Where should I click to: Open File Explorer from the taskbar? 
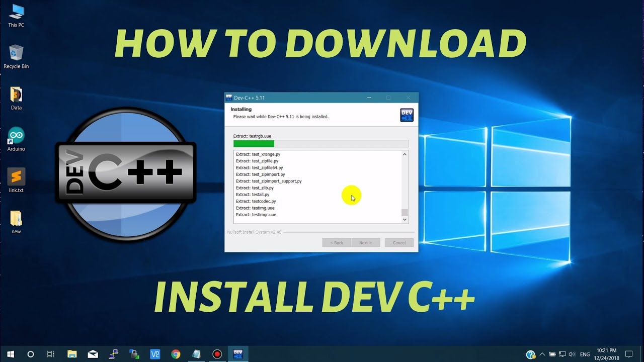[72, 354]
